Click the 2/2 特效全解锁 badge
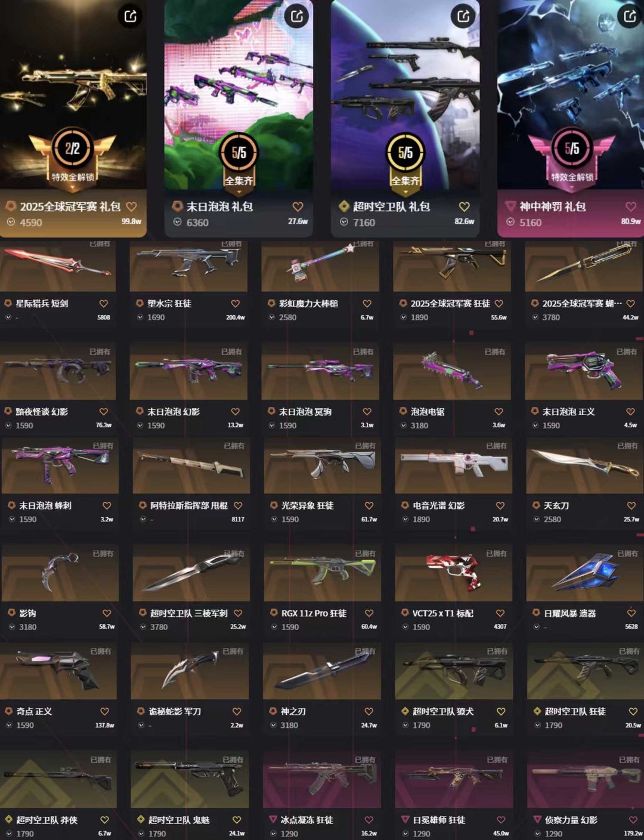This screenshot has width=644, height=840. click(x=72, y=156)
